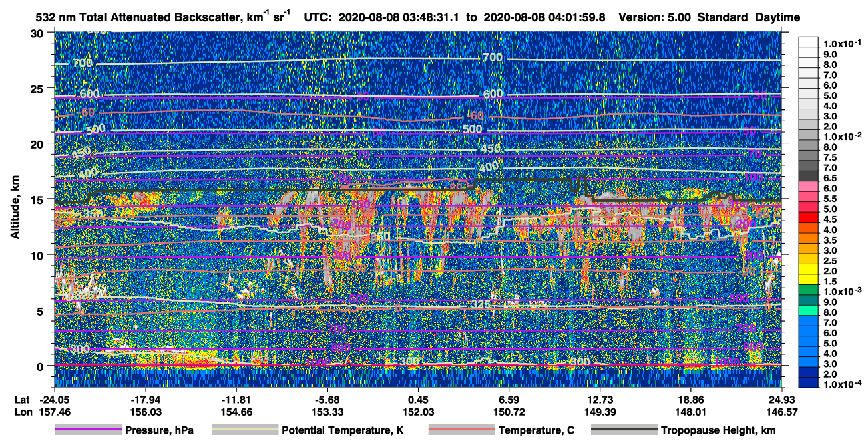
Task: Select the start time '2020-08-08 03:48:31.1'
Action: tap(397, 18)
